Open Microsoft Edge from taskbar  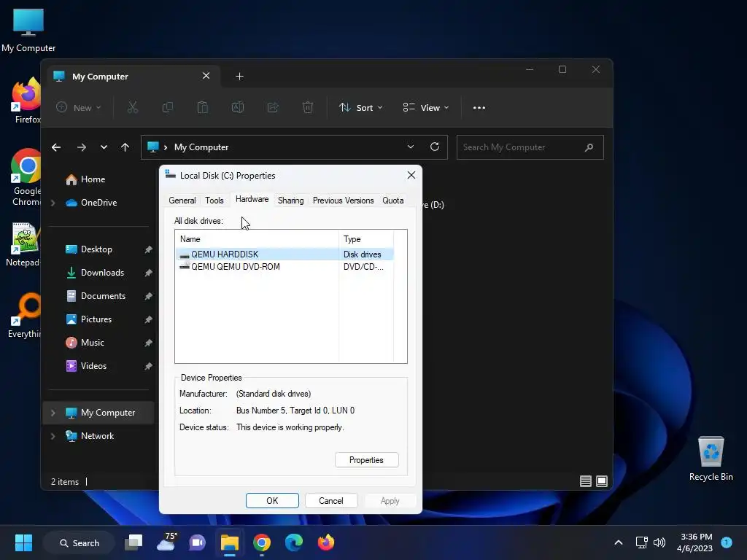pos(293,542)
